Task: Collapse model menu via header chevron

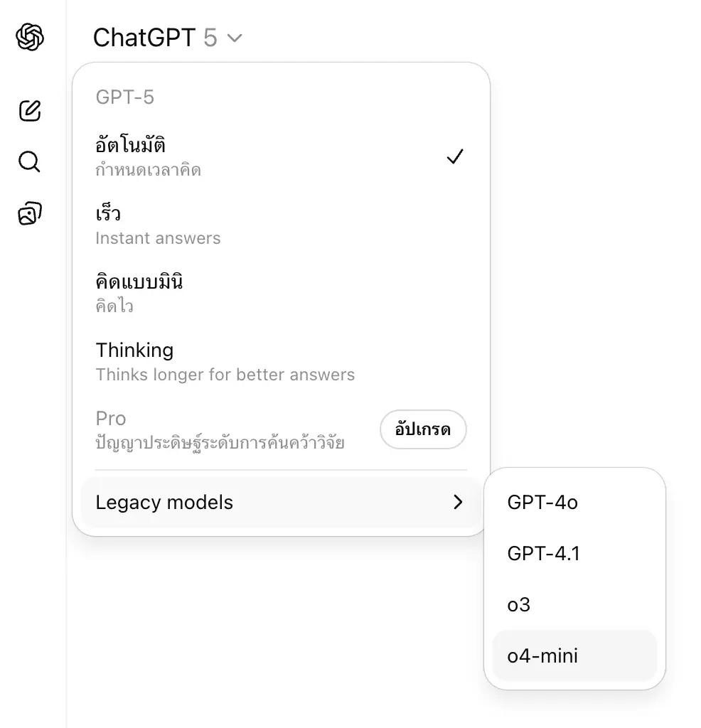Action: click(x=235, y=38)
